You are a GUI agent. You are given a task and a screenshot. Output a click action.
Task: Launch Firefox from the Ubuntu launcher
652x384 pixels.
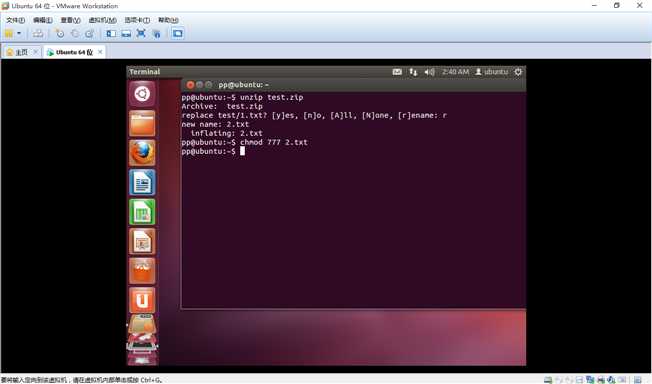click(x=142, y=153)
